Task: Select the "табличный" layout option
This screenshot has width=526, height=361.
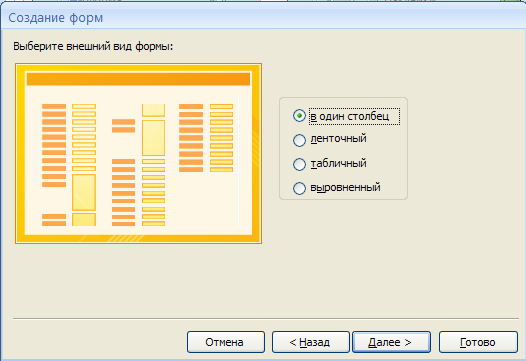Action: 299,164
